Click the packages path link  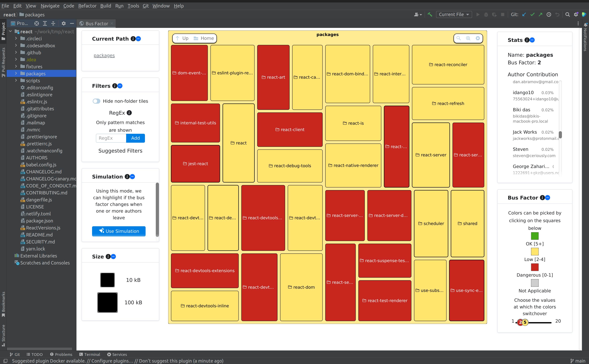[x=104, y=55]
